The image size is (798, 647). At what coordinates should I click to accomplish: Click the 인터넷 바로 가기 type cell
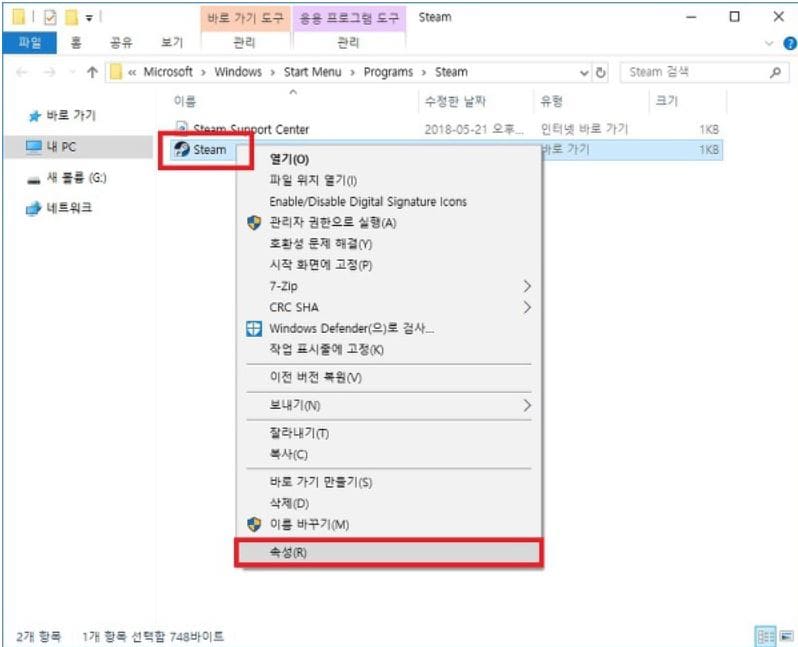[584, 129]
